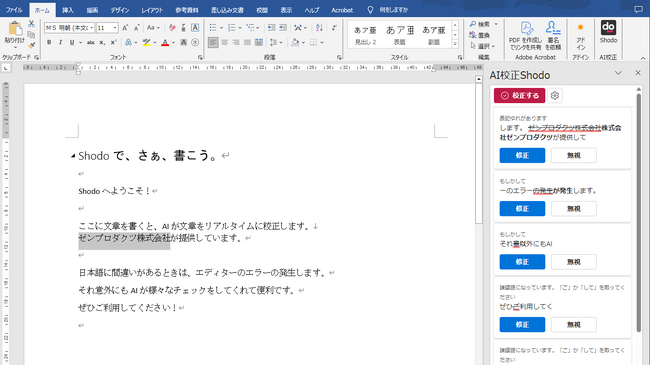Open Shodo settings gear icon
Screen dimensions: 650x366
(x=555, y=96)
